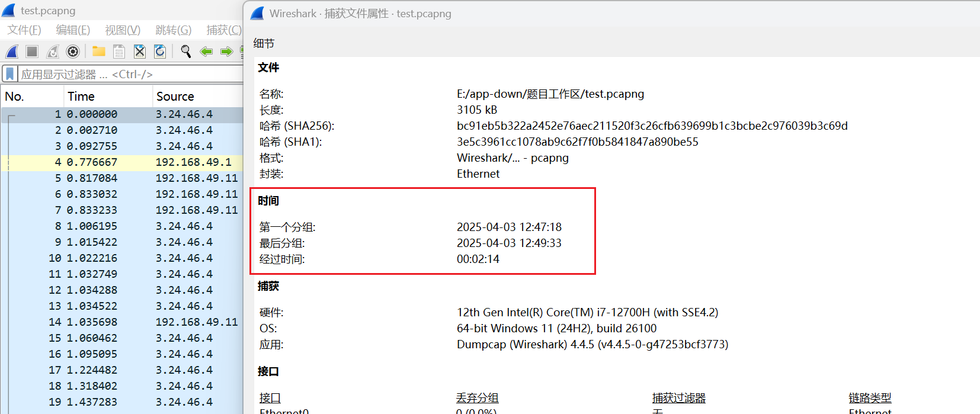Restart the current capture
The image size is (980, 414).
(x=53, y=52)
